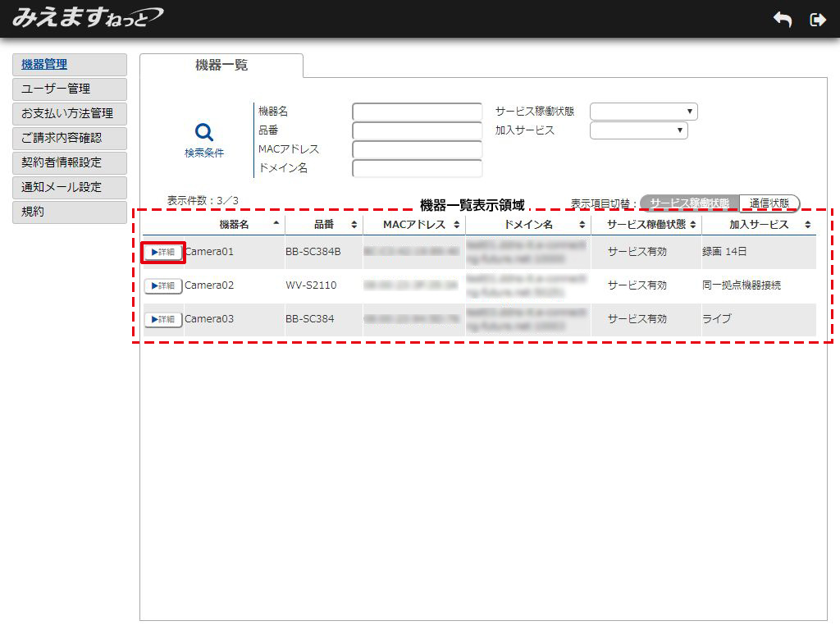Expand the MACアドレス column sort control
Screen dimensions: 840x630
[x=456, y=223]
